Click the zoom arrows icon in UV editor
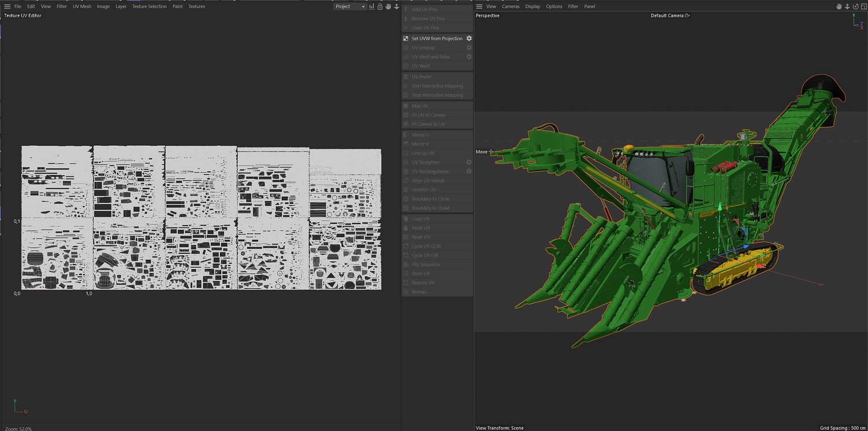 [396, 6]
